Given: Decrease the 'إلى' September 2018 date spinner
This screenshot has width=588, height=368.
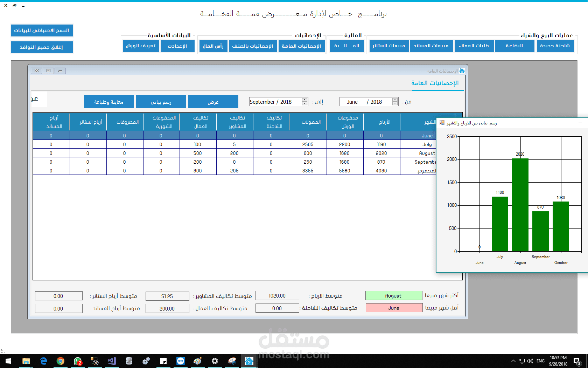Looking at the screenshot, I should pos(305,103).
